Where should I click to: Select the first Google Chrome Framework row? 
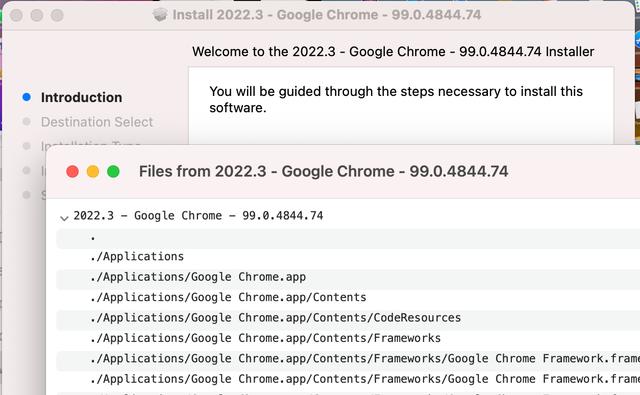pyautogui.click(x=348, y=359)
